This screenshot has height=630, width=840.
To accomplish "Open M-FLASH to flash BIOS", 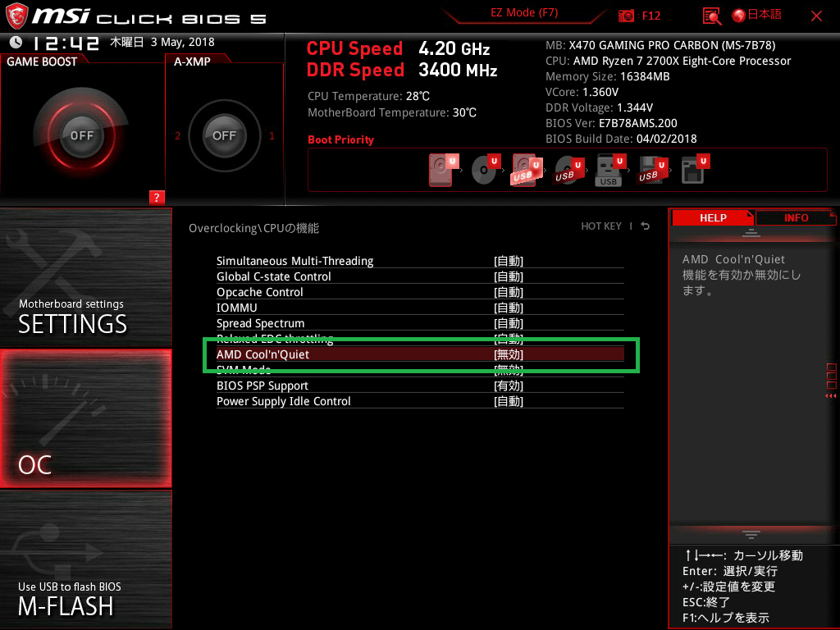I will [85, 559].
